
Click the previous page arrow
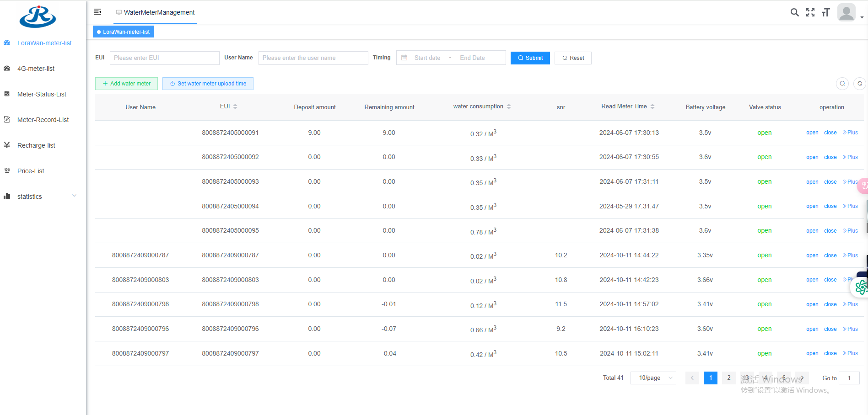pos(692,378)
